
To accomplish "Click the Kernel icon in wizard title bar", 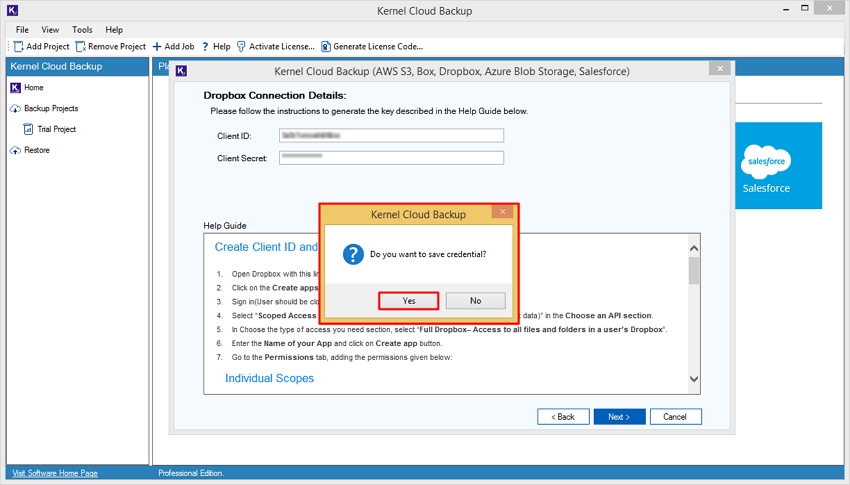I will 182,71.
